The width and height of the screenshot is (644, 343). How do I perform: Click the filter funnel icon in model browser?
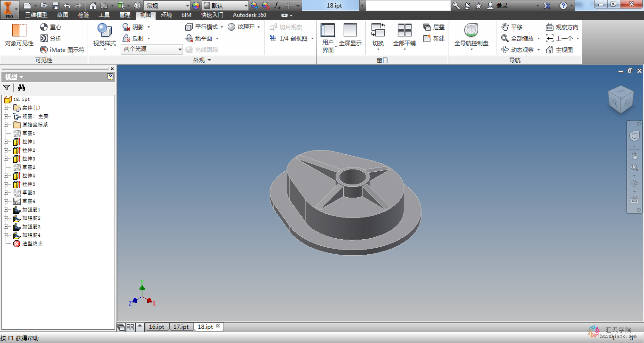coord(6,87)
